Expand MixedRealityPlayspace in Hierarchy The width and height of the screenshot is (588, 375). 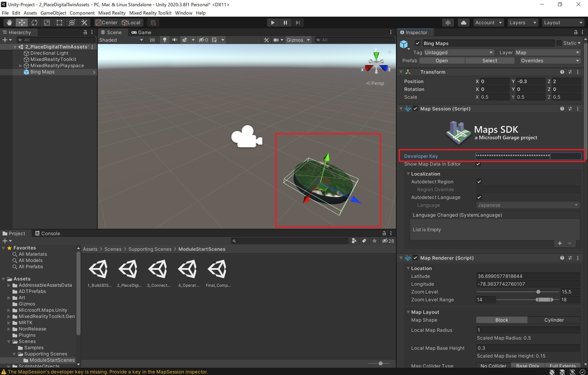coord(21,66)
